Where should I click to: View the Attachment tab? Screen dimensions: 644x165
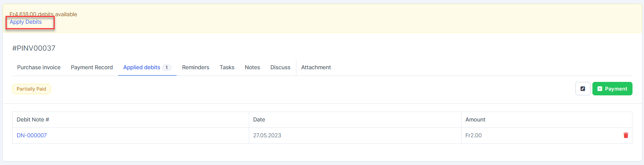pos(316,67)
